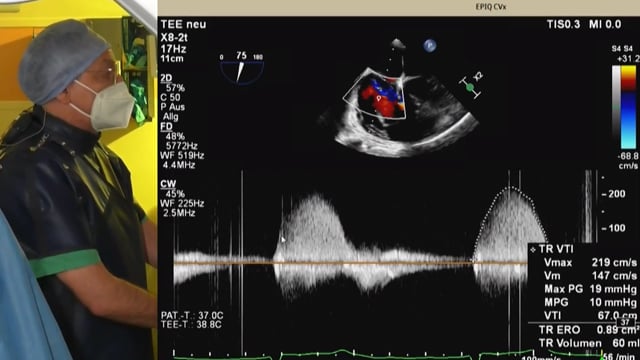Click the TR VTI measurement heading
The width and height of the screenshot is (640, 360).
coord(556,249)
